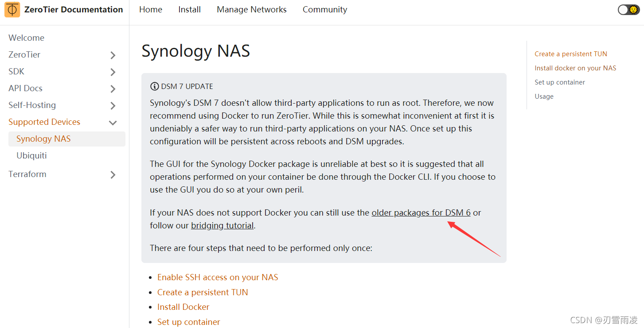Open the Install Docker list link
The image size is (644, 328).
click(x=183, y=307)
